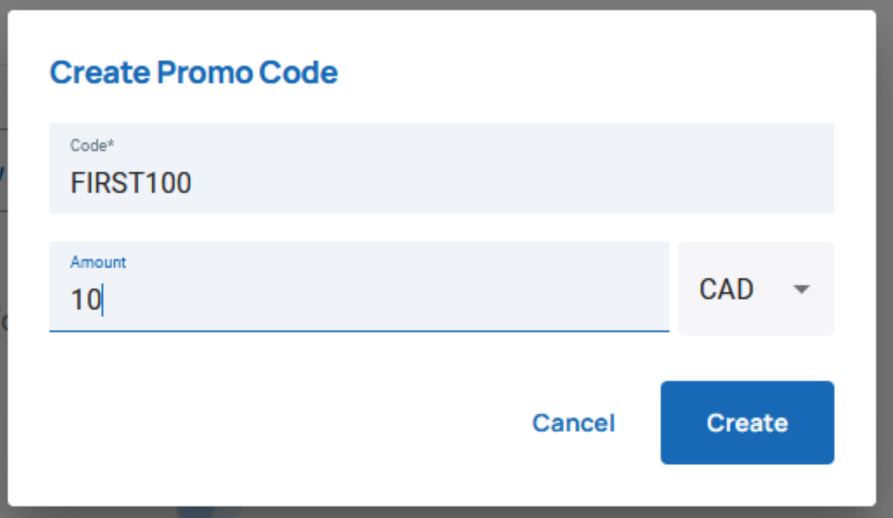893x518 pixels.
Task: Click dimmed background below the dialog
Action: (446, 512)
